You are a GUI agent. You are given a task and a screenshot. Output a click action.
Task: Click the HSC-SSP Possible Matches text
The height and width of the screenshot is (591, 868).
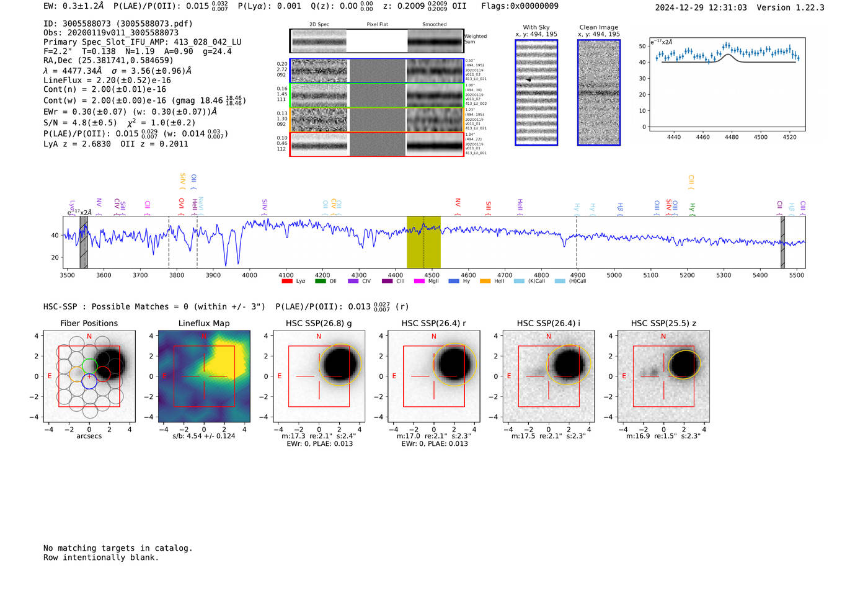tap(154, 306)
